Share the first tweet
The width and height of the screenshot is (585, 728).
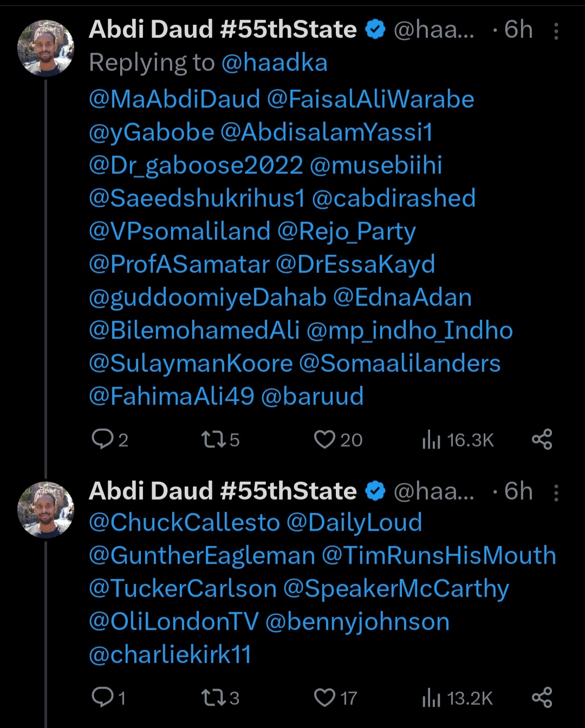pos(542,439)
